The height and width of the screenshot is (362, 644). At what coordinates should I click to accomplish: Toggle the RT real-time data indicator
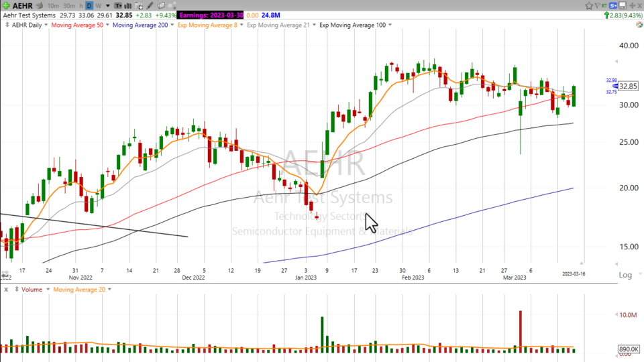pos(604,6)
